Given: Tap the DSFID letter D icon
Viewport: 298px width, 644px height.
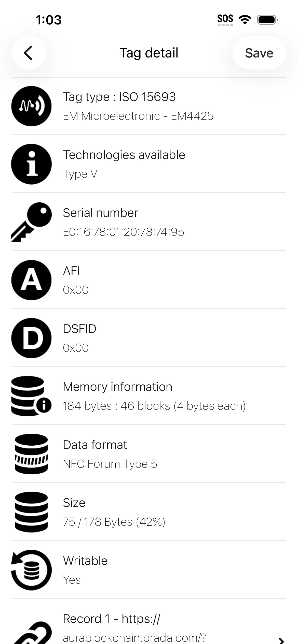Looking at the screenshot, I should (x=32, y=338).
